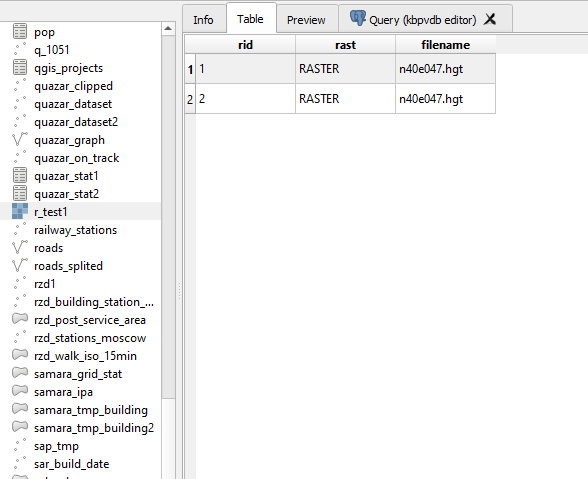Click the quazar_graph line layer icon
The image size is (588, 479).
pyautogui.click(x=20, y=140)
